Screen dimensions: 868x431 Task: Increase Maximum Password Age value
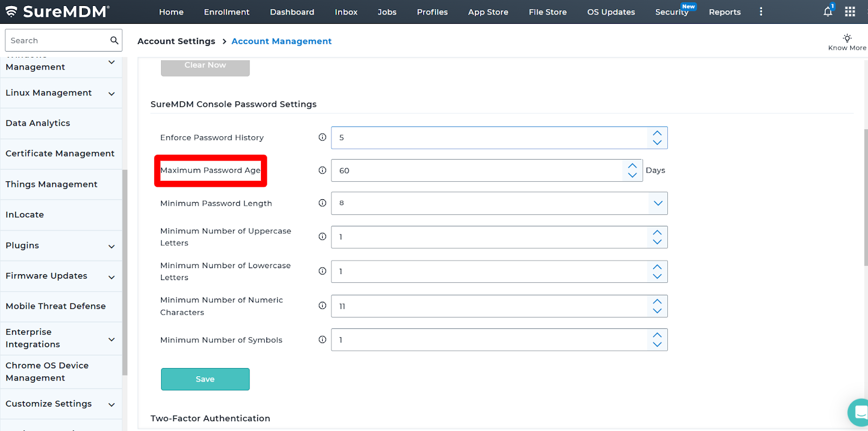click(x=632, y=166)
